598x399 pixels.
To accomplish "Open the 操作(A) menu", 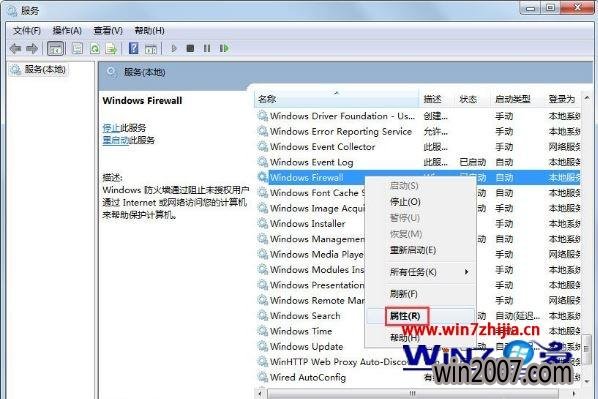I will click(x=67, y=31).
